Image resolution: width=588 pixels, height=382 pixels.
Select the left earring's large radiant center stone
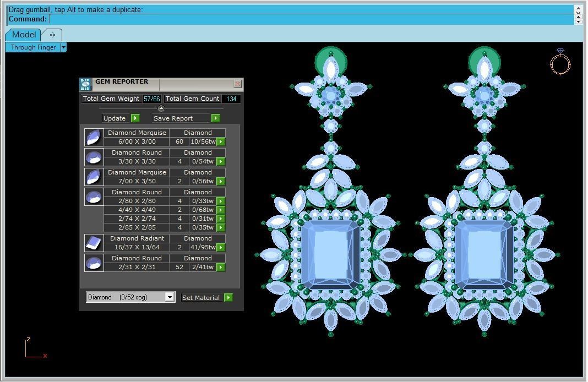(330, 254)
